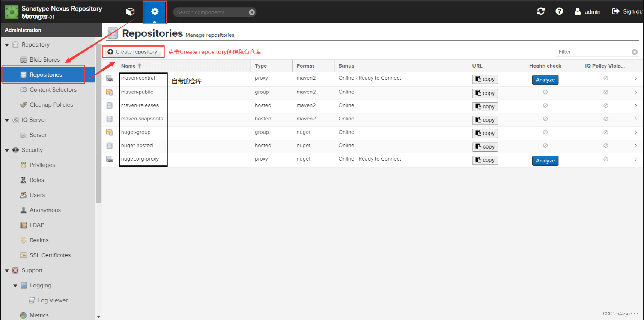Copy URL of nuget.org-proxy
The image size is (644, 320).
click(x=485, y=160)
